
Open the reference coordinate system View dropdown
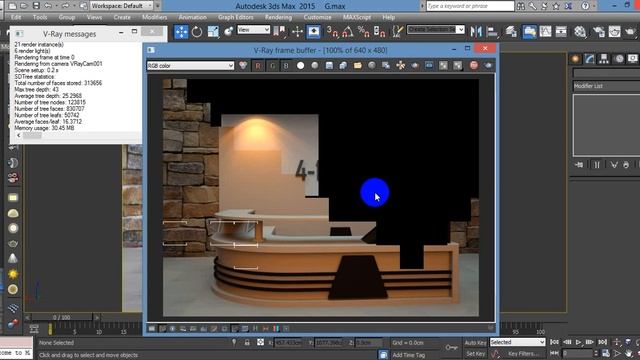click(253, 30)
